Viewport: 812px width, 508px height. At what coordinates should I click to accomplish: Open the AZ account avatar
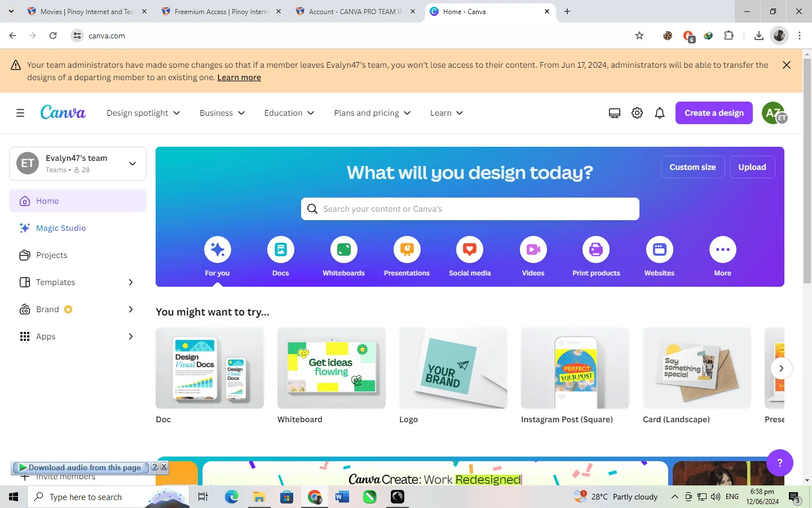(774, 113)
